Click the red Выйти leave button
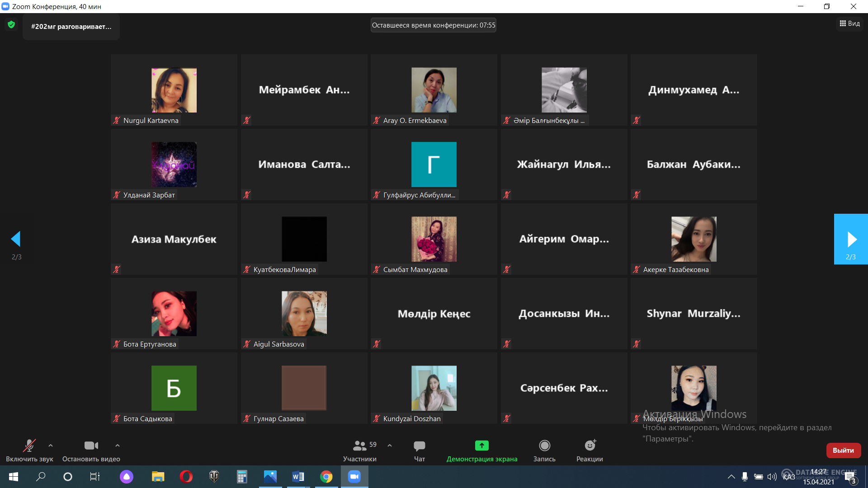This screenshot has width=868, height=488. tap(843, 450)
